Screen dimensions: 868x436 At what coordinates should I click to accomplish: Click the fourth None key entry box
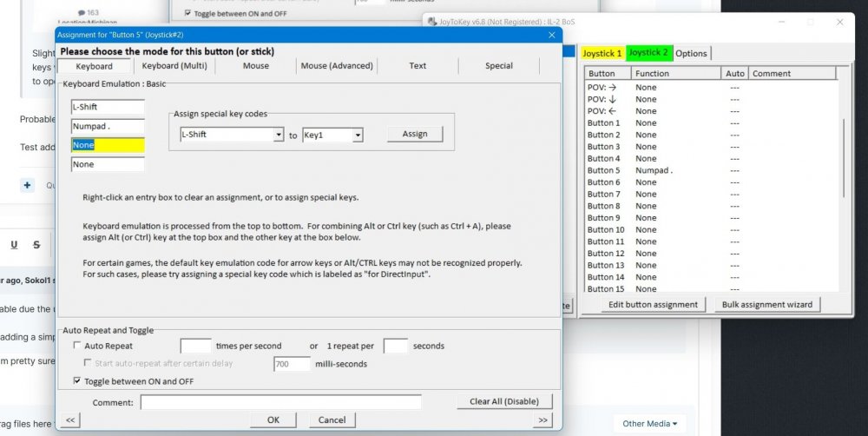coord(108,164)
